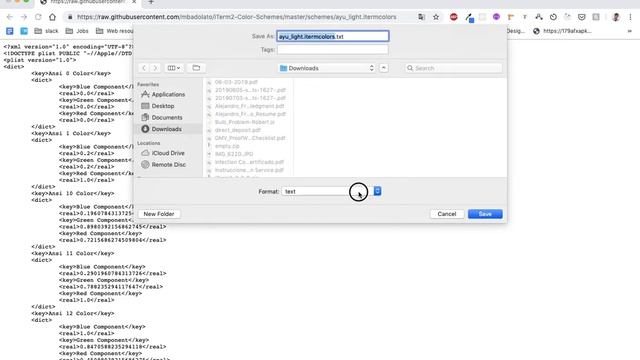Open the Downloads location popup
This screenshot has height=360, width=640.
tap(327, 68)
